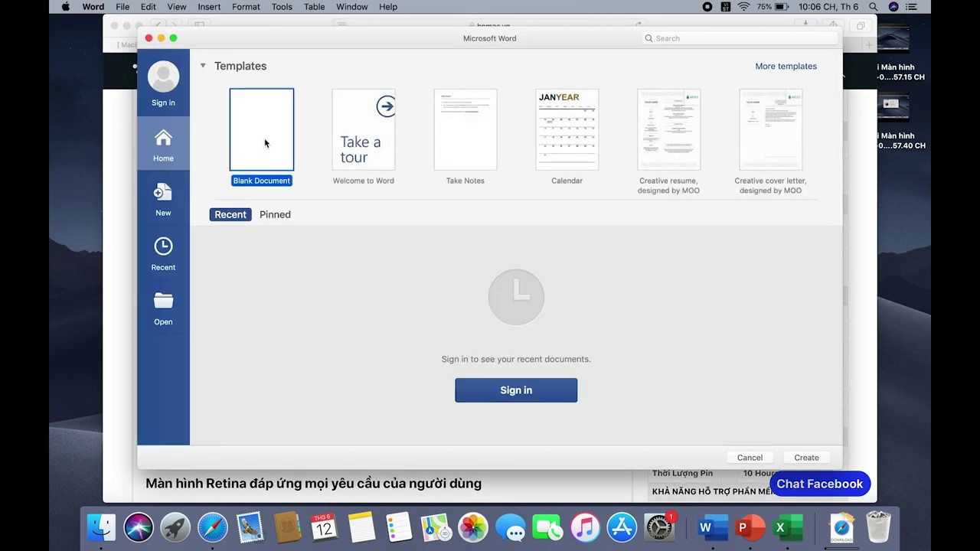Open Excel from the Dock
Viewport: 980px width, 551px height.
point(787,527)
